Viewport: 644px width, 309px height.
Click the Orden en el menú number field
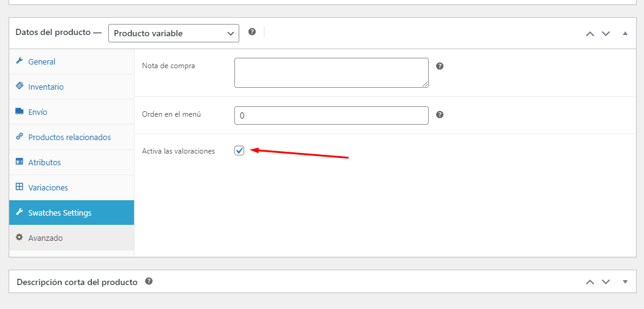332,115
